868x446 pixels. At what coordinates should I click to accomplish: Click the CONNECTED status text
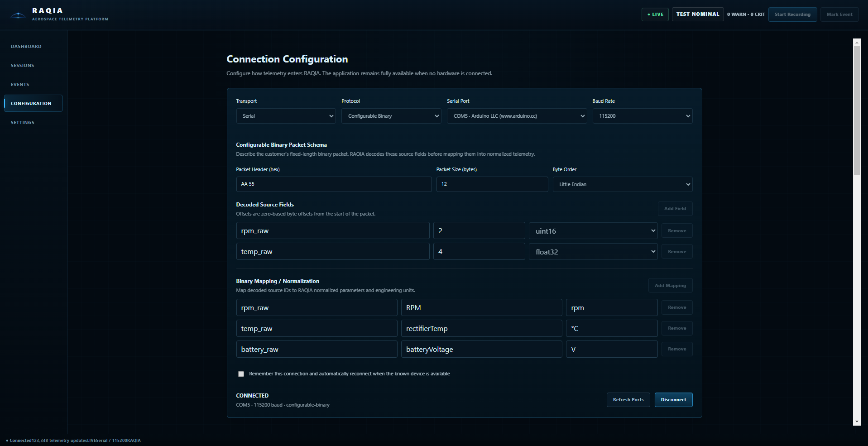coord(252,396)
